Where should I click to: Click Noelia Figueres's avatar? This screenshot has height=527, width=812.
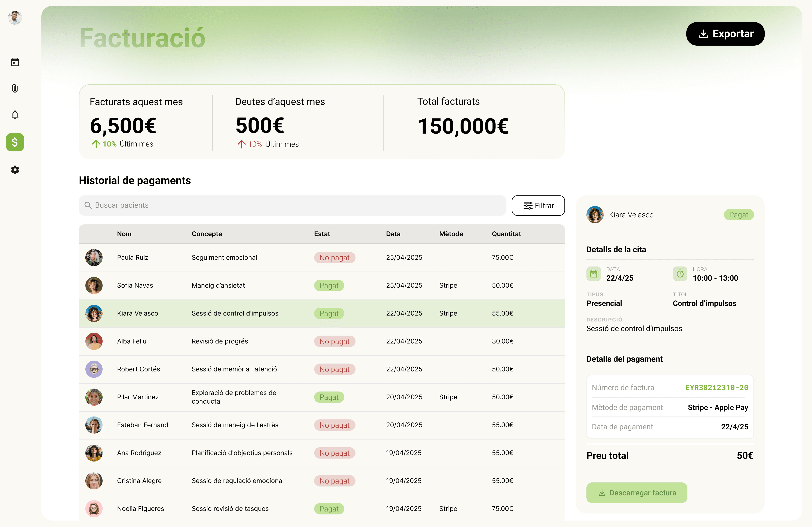[x=94, y=509]
